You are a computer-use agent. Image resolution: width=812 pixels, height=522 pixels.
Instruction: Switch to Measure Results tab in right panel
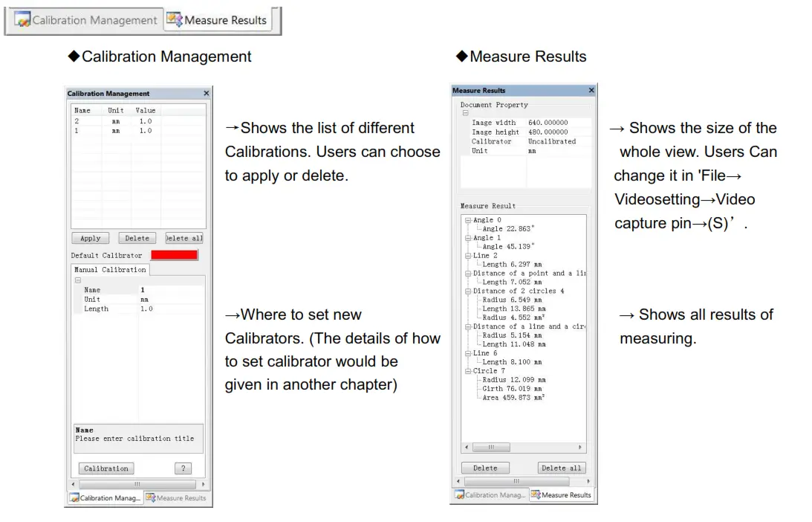coord(562,495)
